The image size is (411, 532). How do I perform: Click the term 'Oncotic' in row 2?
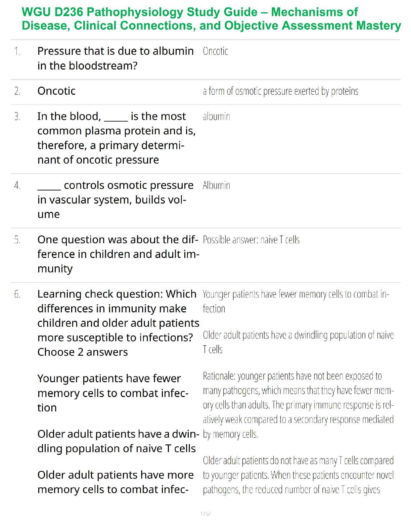[56, 91]
